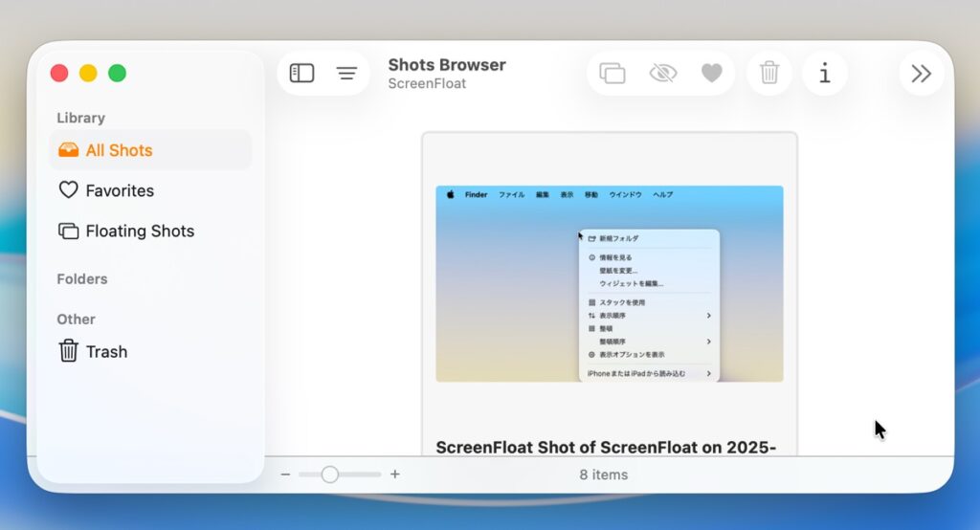Toggle the sidebar with the toolbar panel icon

302,74
